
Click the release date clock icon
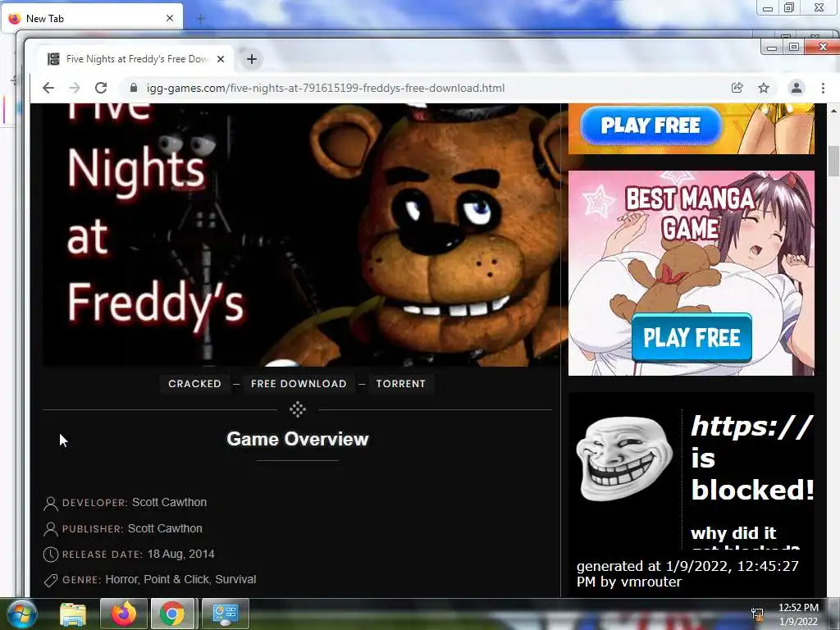pyautogui.click(x=50, y=555)
